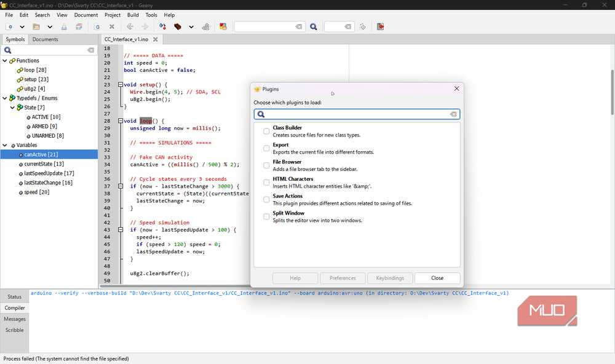Click the New file toolbar icon
615x364 pixels.
[10, 26]
